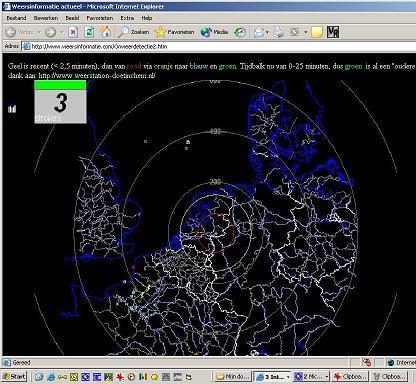The height and width of the screenshot is (384, 416).
Task: Expand the Back button history dropdown
Action: coord(39,32)
